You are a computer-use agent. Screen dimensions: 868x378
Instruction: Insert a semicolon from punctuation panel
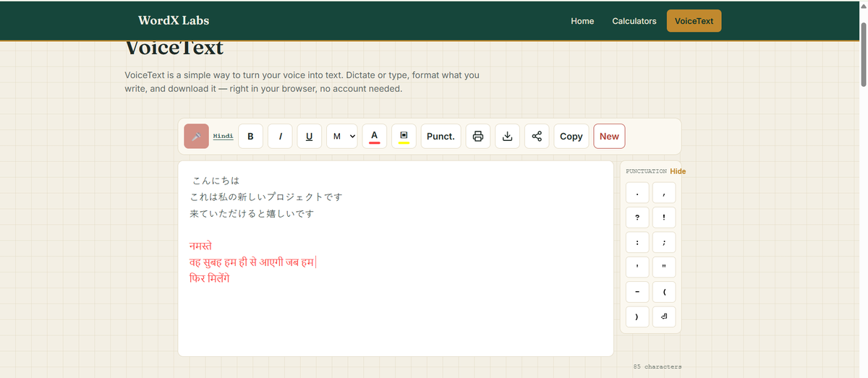point(664,243)
